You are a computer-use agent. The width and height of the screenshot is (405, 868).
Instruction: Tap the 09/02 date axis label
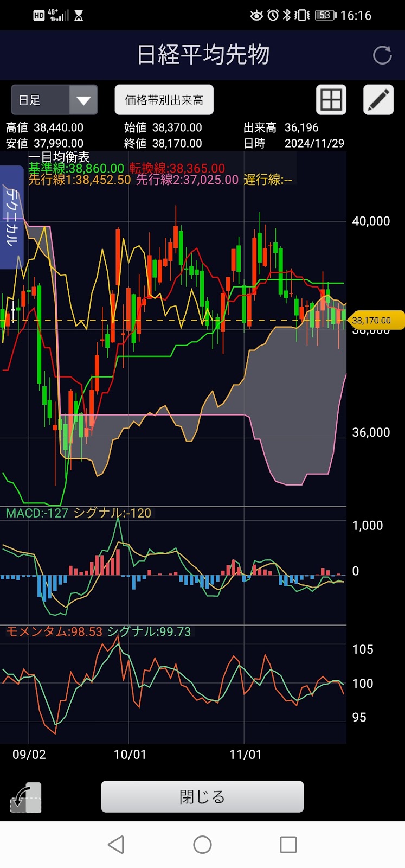(x=29, y=755)
